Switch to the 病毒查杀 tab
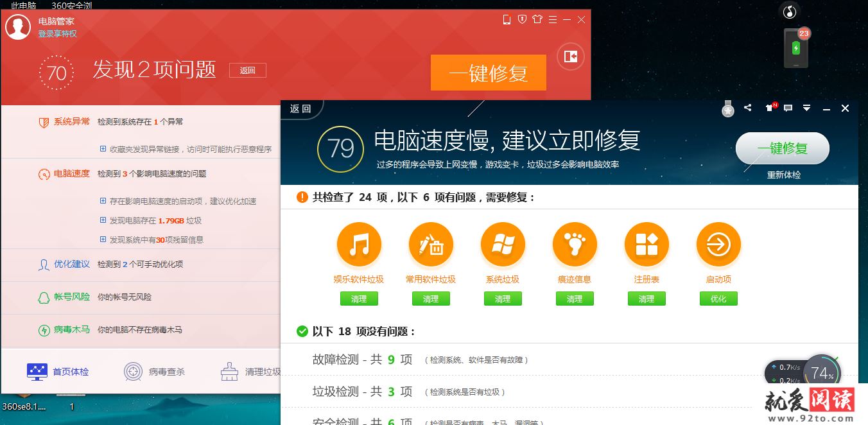Screen dimensions: 868x425 click(x=154, y=372)
